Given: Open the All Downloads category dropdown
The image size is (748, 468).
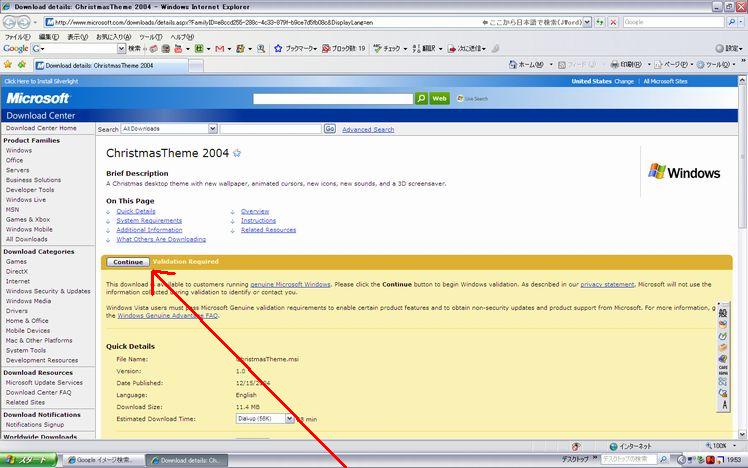Looking at the screenshot, I should [212, 129].
